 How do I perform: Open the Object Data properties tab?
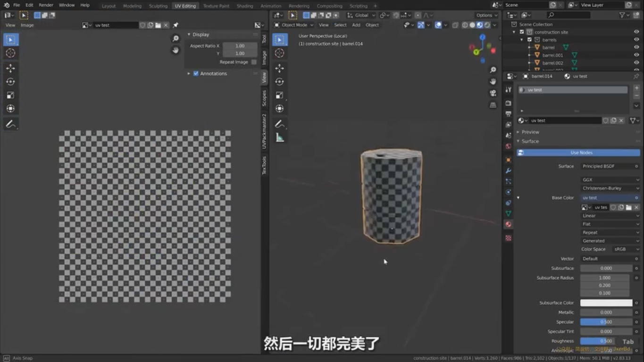[508, 213]
